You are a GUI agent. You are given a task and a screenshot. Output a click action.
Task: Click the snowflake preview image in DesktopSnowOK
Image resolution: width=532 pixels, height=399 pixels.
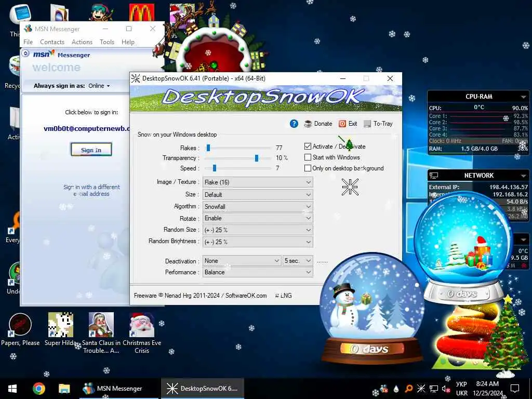coord(350,187)
